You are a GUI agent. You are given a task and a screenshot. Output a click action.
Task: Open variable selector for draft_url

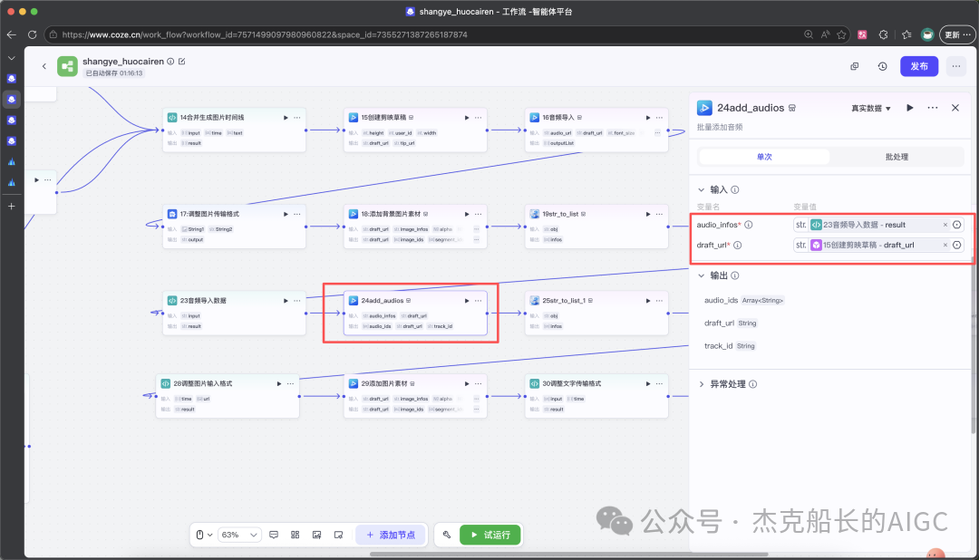tap(956, 246)
